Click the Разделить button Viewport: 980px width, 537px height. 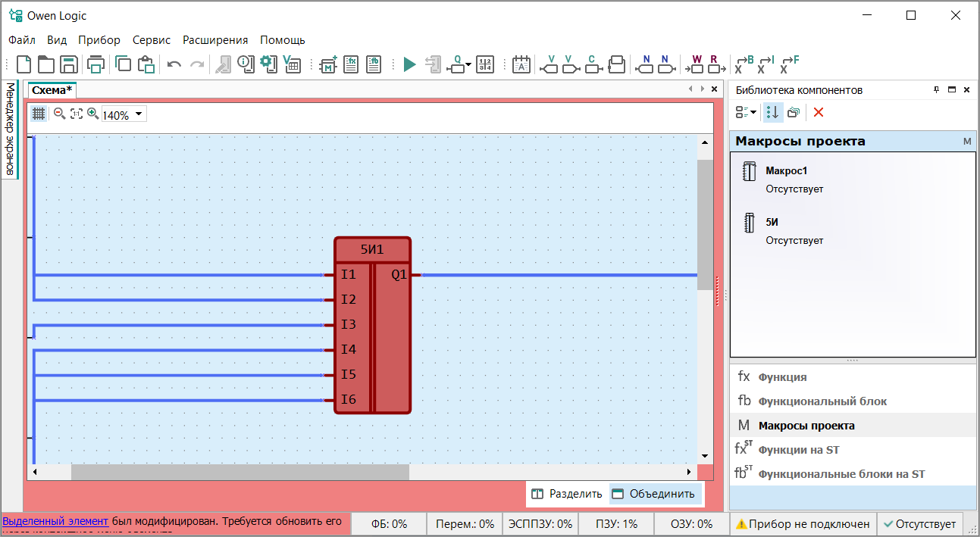567,494
